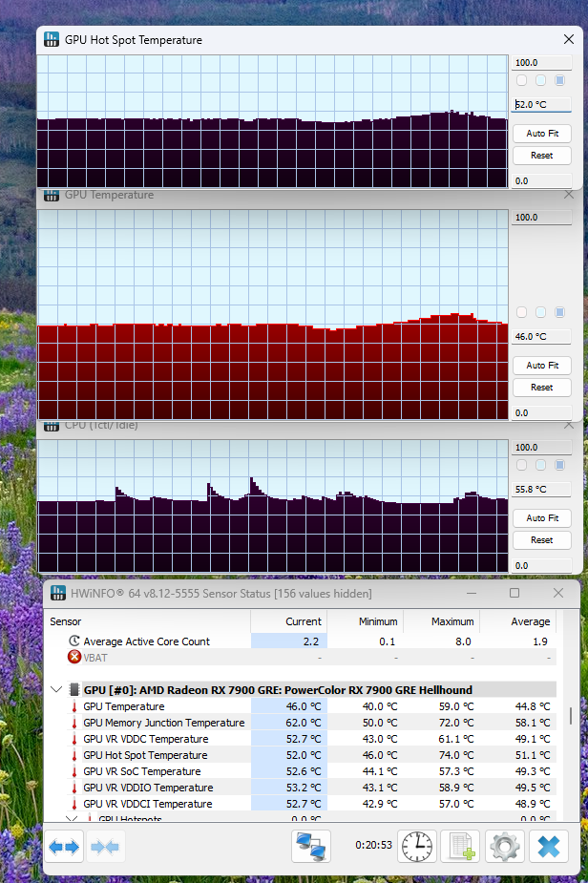The height and width of the screenshot is (883, 588).
Task: Click the app icon in GPU Hot Spot Temperature graph title
Action: coord(52,39)
